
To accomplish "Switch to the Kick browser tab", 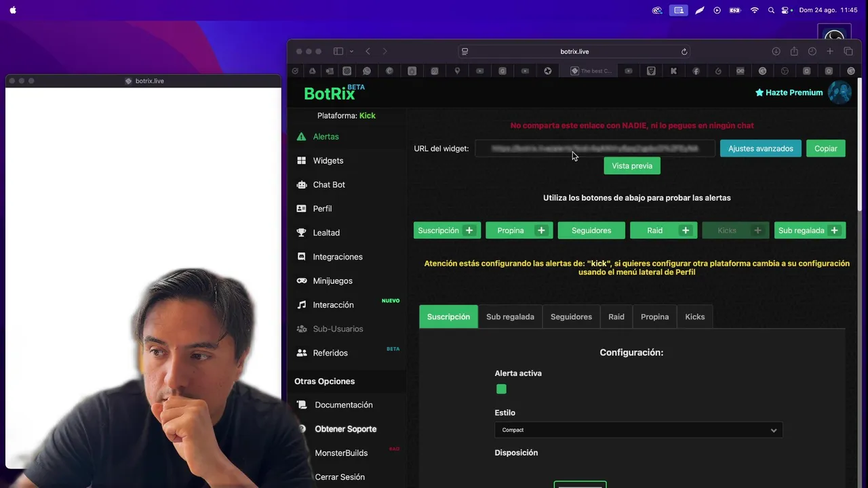I will (673, 70).
